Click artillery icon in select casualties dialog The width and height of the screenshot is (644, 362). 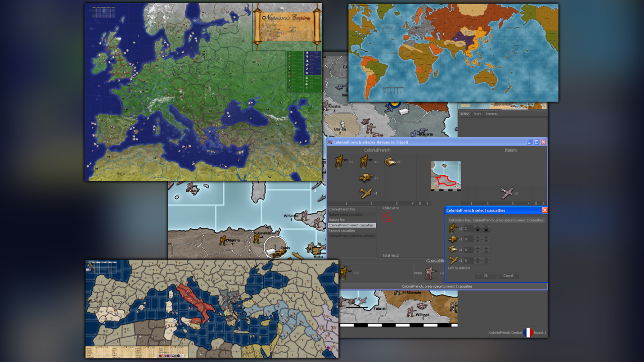pyautogui.click(x=453, y=239)
